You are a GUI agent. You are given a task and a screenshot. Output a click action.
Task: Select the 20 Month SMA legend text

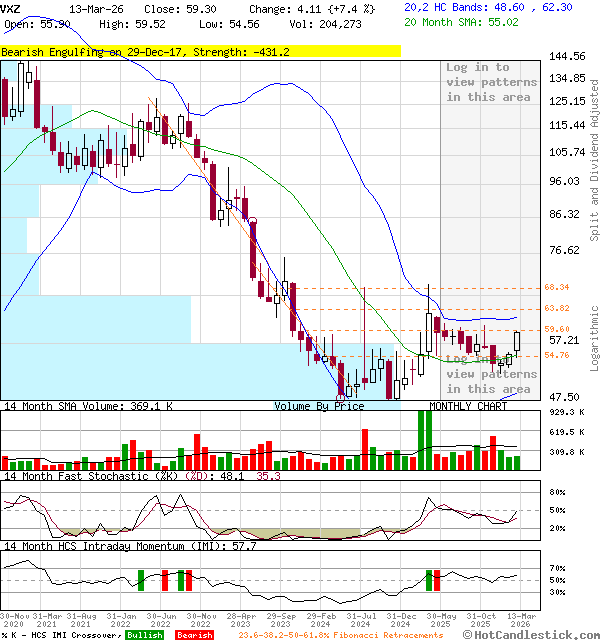tap(460, 21)
